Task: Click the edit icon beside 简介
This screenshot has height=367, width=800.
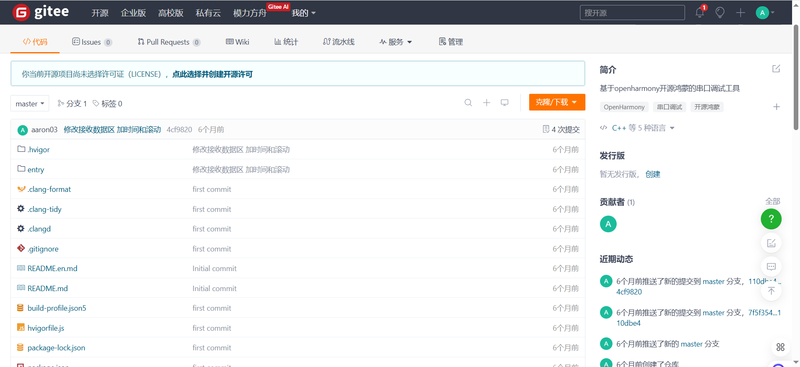Action: 776,69
